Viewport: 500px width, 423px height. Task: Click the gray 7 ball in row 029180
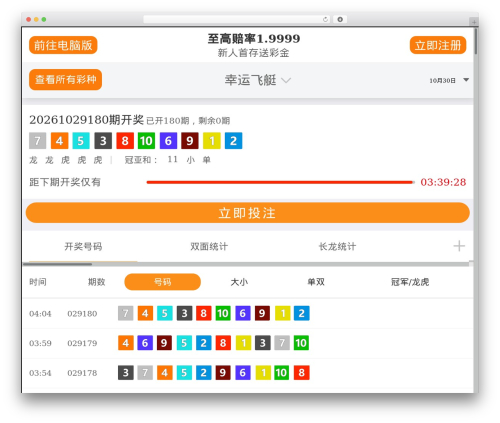point(126,313)
